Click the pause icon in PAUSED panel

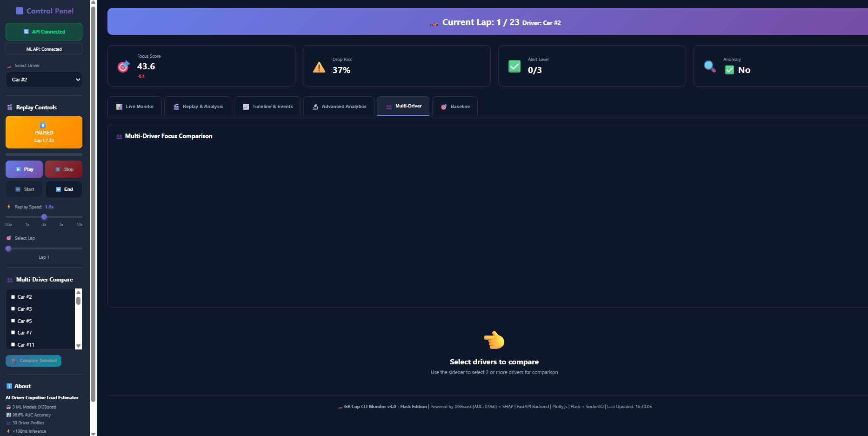pos(43,125)
